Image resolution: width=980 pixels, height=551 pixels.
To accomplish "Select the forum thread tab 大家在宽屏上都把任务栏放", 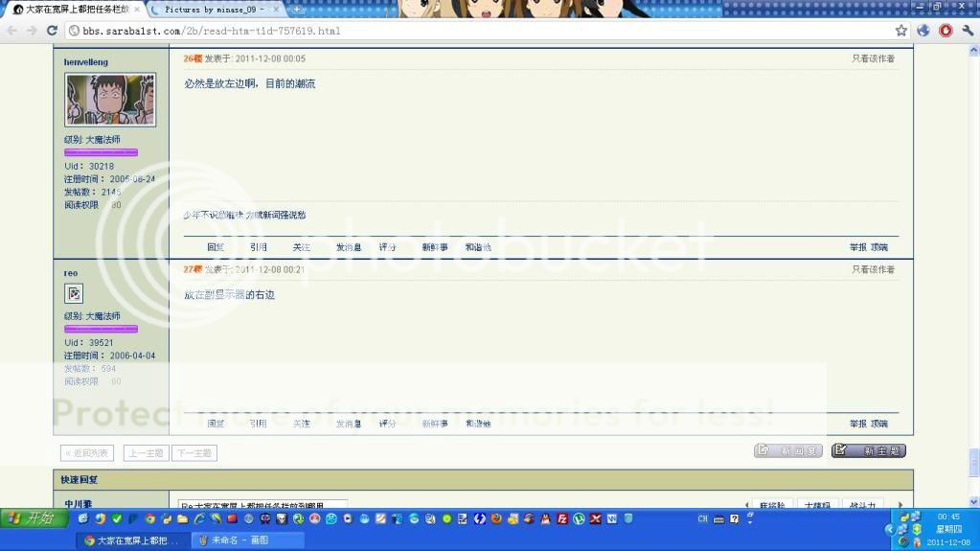I will (77, 10).
